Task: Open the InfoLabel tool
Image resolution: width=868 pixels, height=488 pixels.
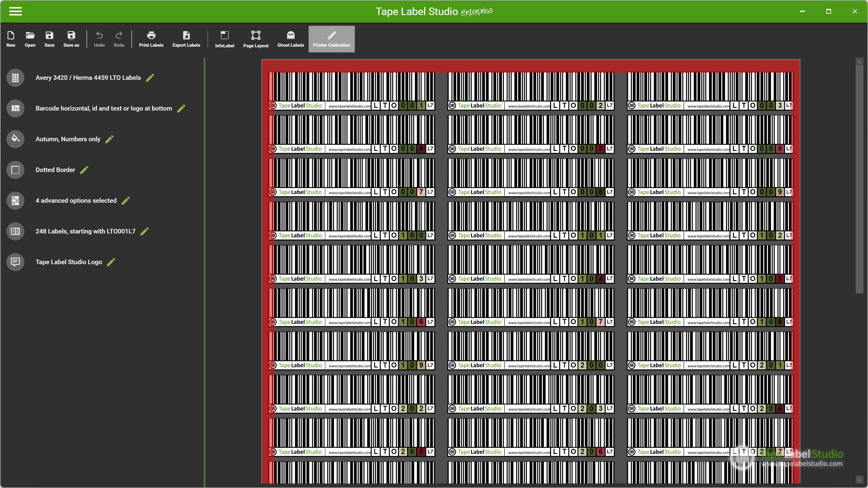Action: click(225, 39)
